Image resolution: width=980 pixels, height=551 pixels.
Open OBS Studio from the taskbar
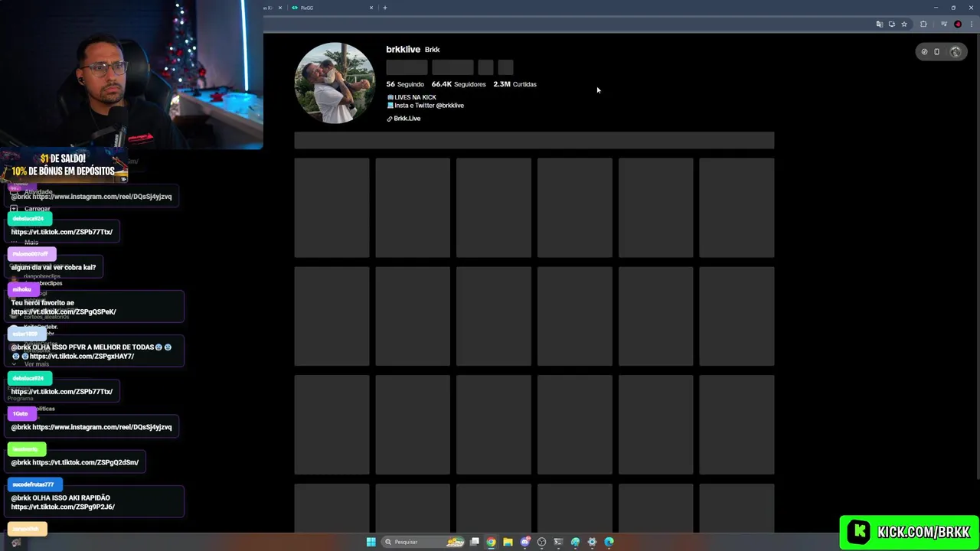[541, 542]
